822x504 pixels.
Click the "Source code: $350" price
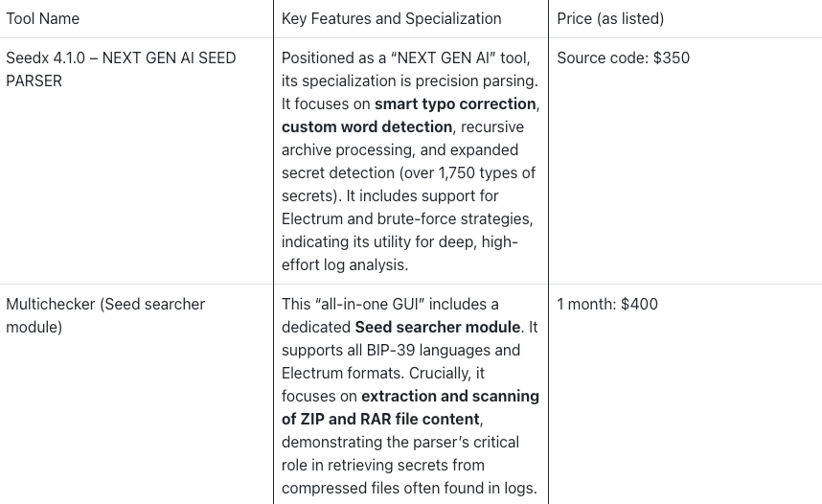coord(623,57)
